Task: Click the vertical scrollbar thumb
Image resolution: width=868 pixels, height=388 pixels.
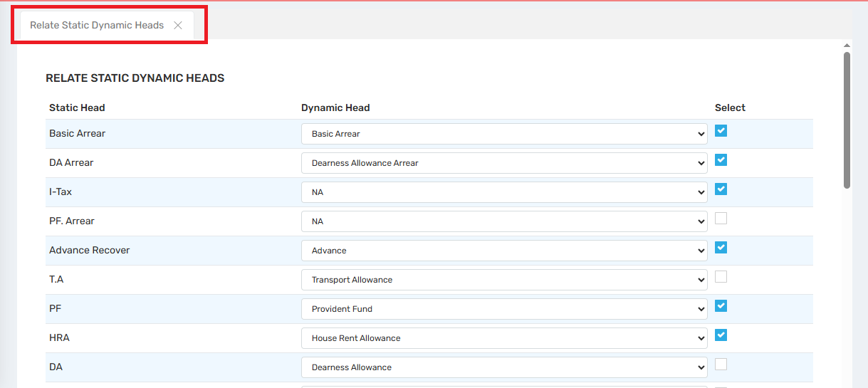Action: click(x=847, y=120)
